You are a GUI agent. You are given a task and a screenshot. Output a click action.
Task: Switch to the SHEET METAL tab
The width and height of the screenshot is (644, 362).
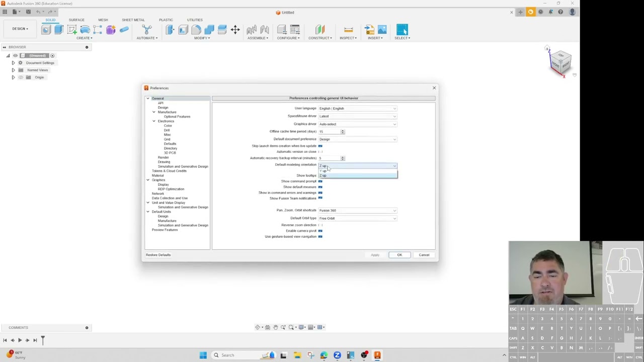(133, 20)
